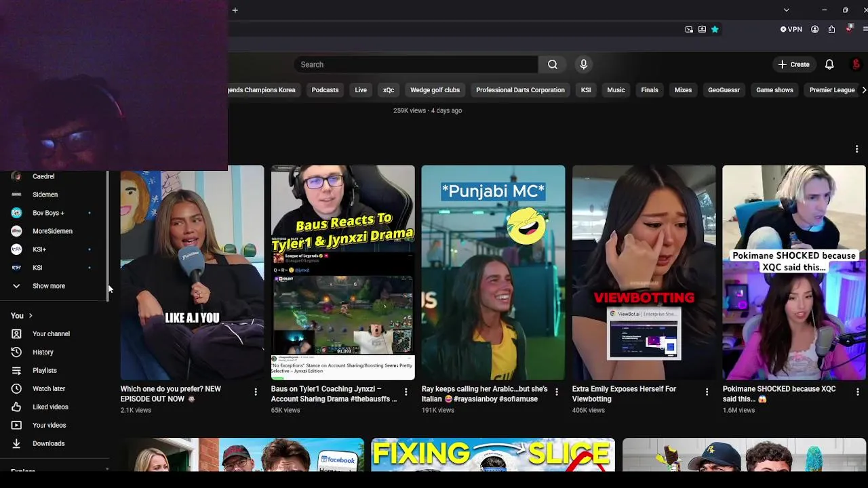Click the search magnifier button
The height and width of the screenshot is (488, 868).
tap(553, 64)
